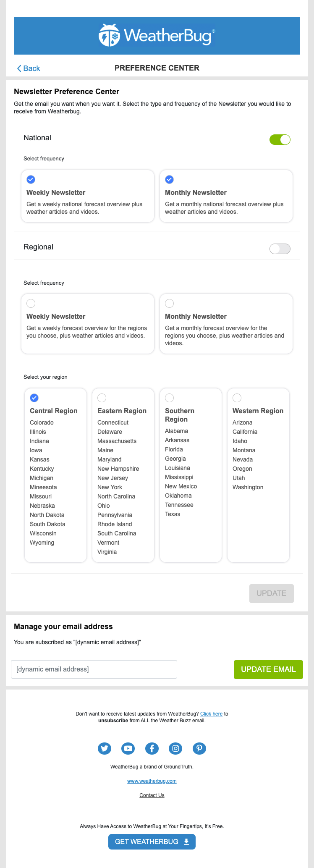Open WeatherBug's Pinterest page
This screenshot has height=868, width=314.
199,748
